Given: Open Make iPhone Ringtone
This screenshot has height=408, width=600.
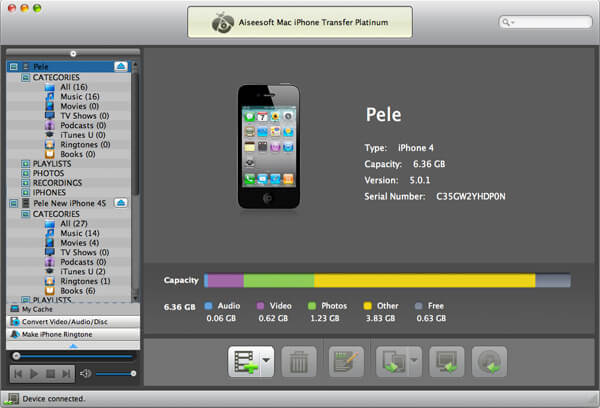Looking at the screenshot, I should click(x=73, y=334).
